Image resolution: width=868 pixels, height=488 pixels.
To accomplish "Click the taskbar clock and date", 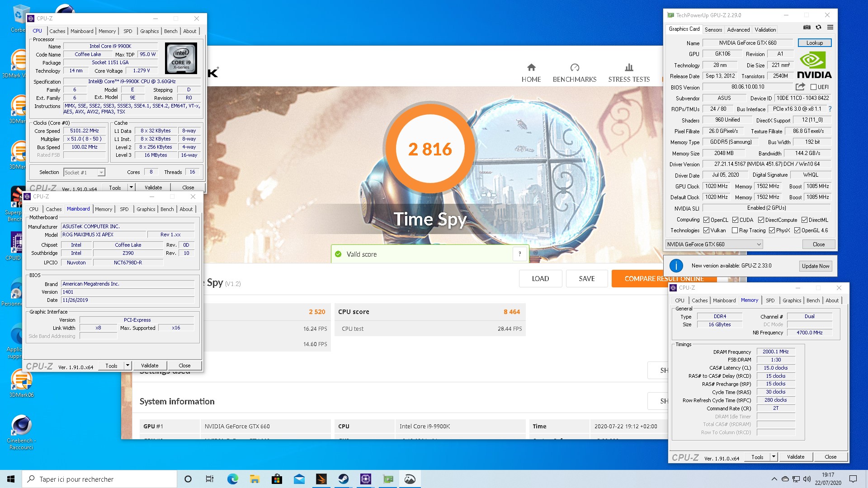I will pos(828,479).
